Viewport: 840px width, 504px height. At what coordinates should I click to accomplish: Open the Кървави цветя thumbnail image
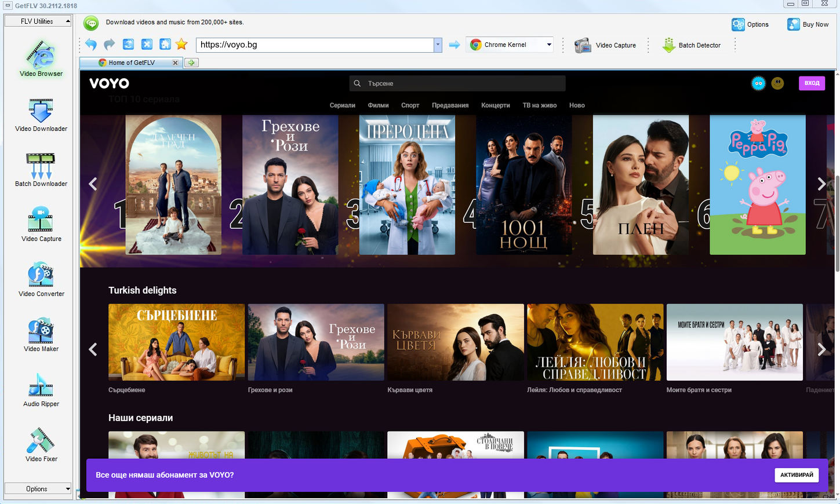[456, 342]
